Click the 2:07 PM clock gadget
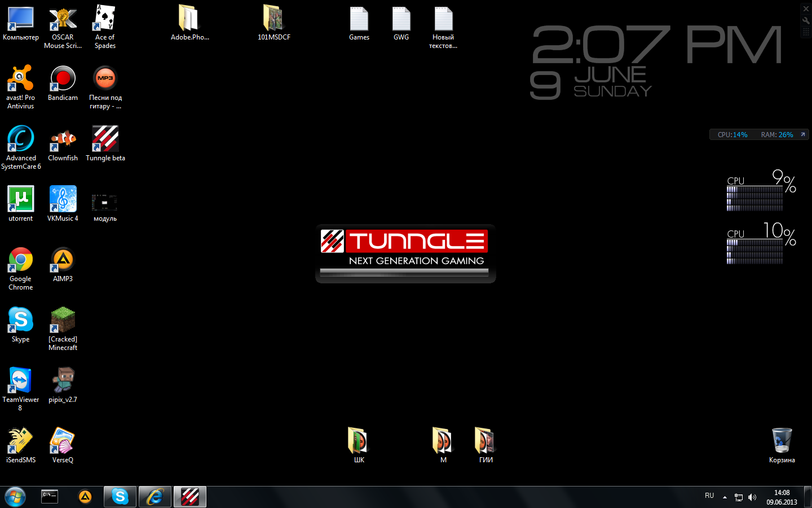The width and height of the screenshot is (812, 508). pos(657,62)
